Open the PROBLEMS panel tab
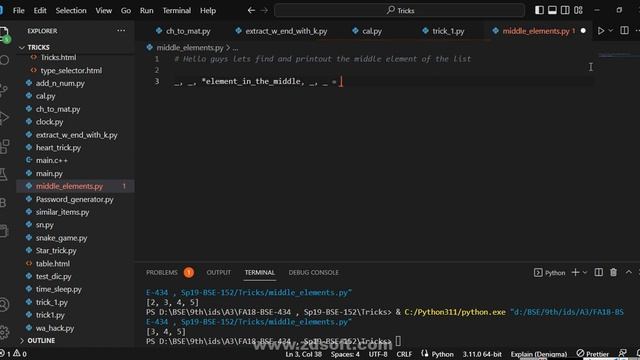The width and height of the screenshot is (640, 360). 162,272
